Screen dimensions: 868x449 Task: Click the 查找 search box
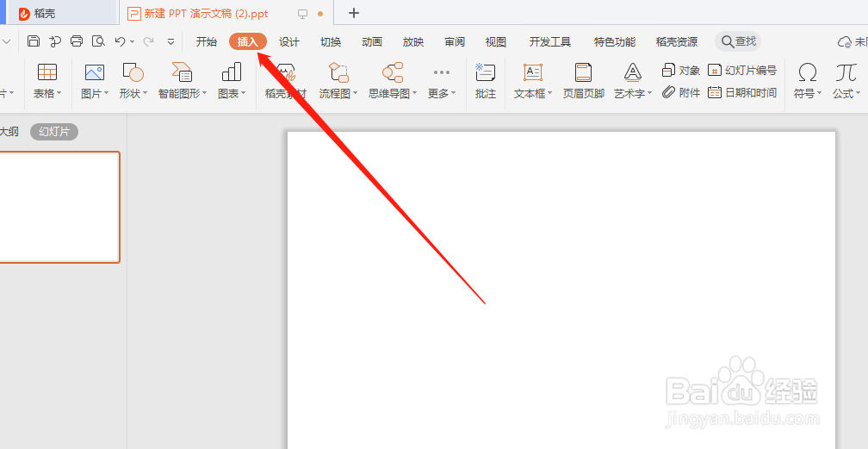click(738, 41)
